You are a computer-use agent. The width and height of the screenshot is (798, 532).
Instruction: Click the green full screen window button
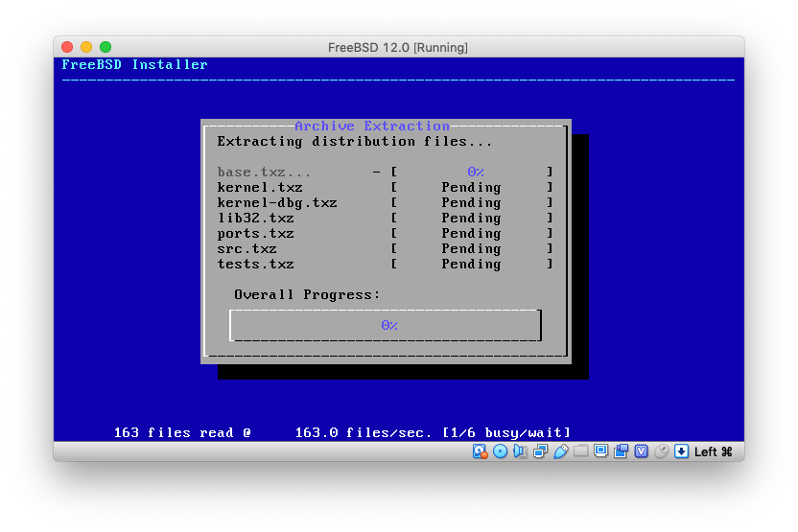coord(106,47)
